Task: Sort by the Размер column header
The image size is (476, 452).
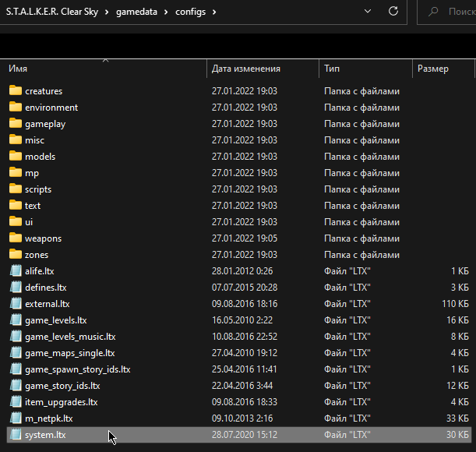Action: [433, 69]
